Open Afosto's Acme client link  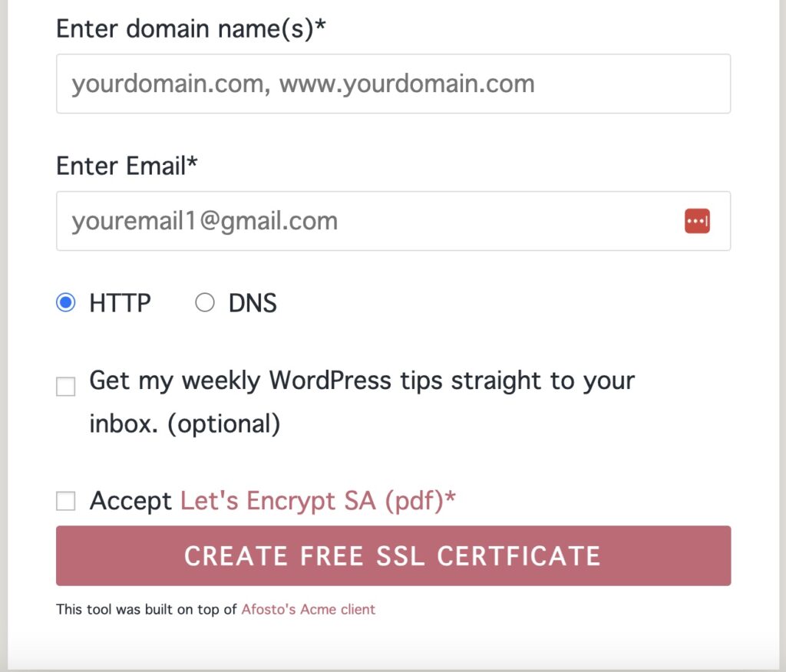309,609
